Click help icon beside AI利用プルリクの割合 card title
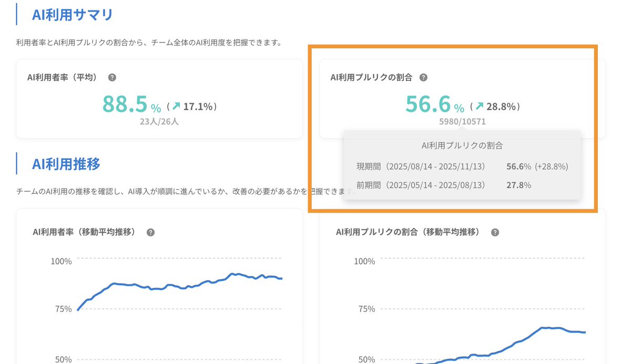 click(423, 77)
